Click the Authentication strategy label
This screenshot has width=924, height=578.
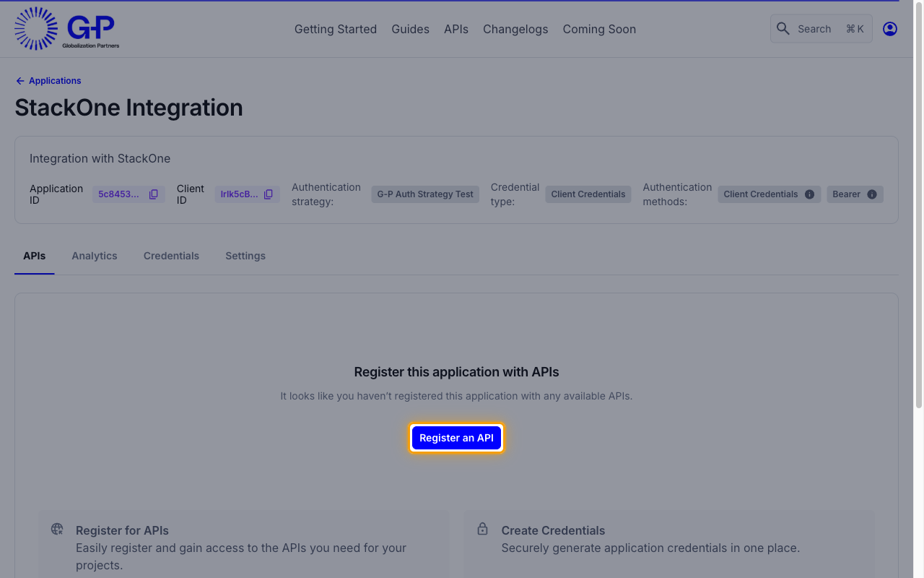tap(326, 194)
